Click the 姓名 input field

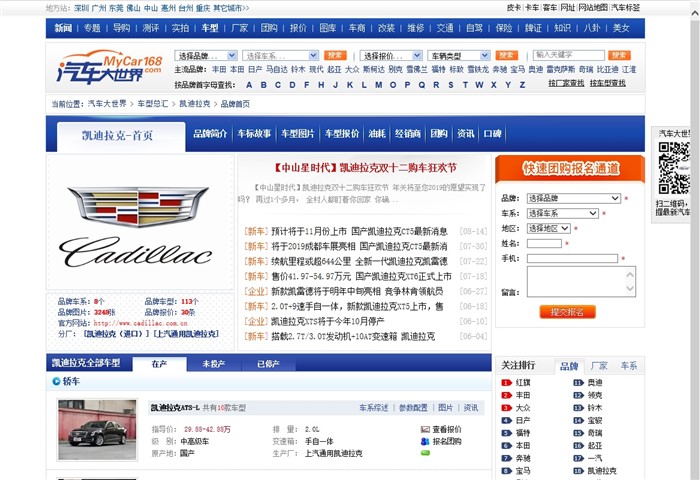point(544,243)
